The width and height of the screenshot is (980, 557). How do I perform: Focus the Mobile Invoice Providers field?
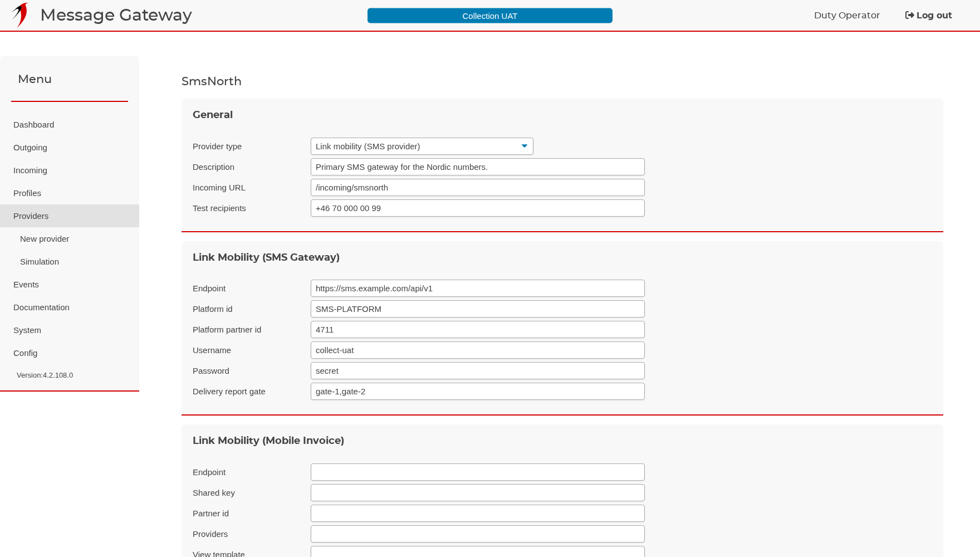click(x=478, y=534)
